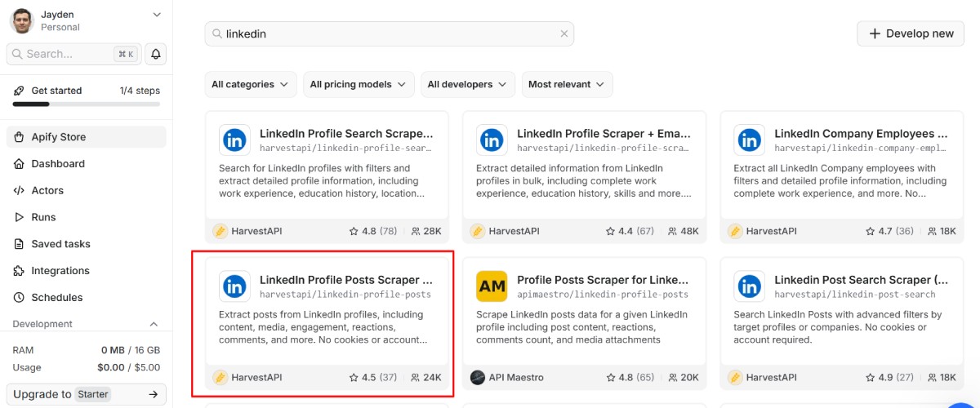Click the Saved tasks document icon
This screenshot has height=408, width=980.
(x=20, y=244)
